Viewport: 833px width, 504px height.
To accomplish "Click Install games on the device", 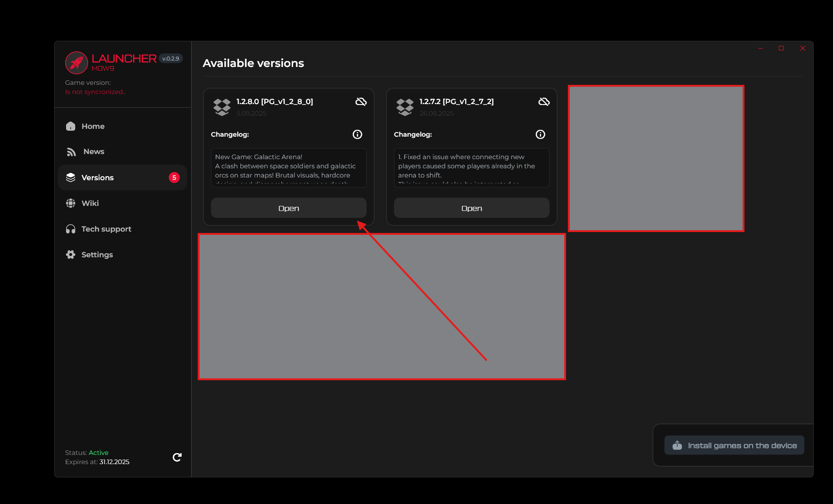I will (734, 445).
